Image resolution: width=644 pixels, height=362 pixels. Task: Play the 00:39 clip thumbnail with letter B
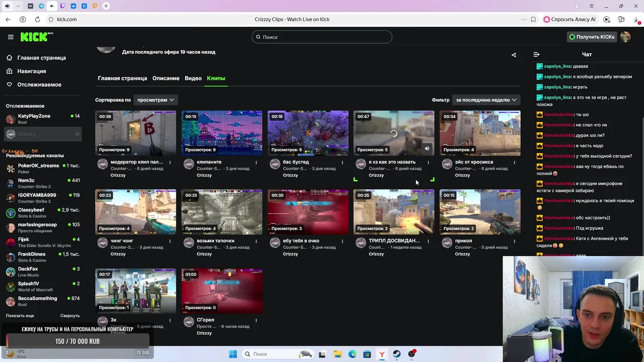[136, 133]
